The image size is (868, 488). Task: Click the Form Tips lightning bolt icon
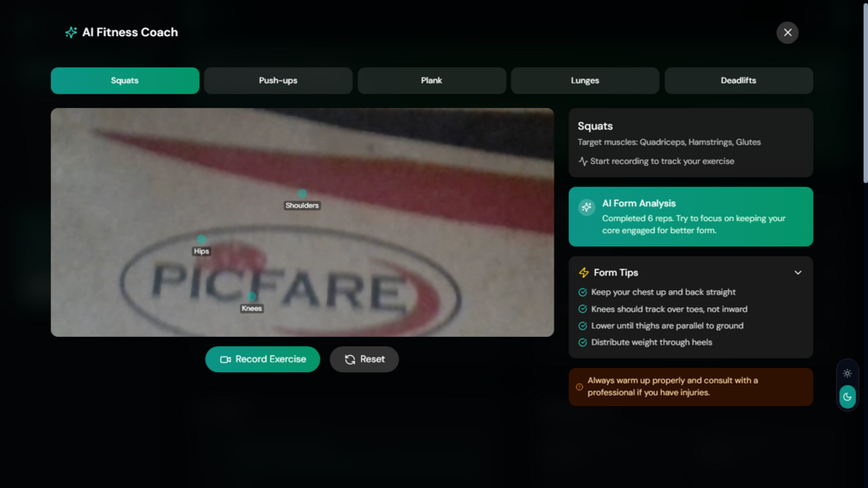584,273
